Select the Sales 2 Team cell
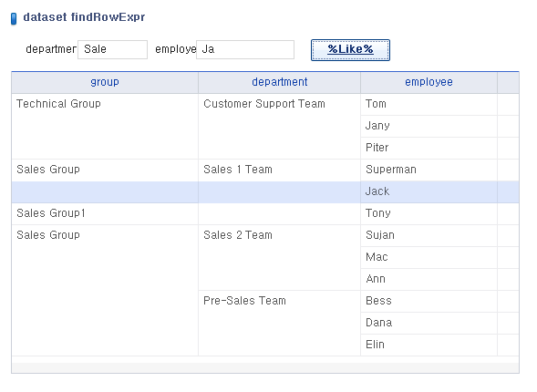537x392 pixels. pyautogui.click(x=280, y=257)
